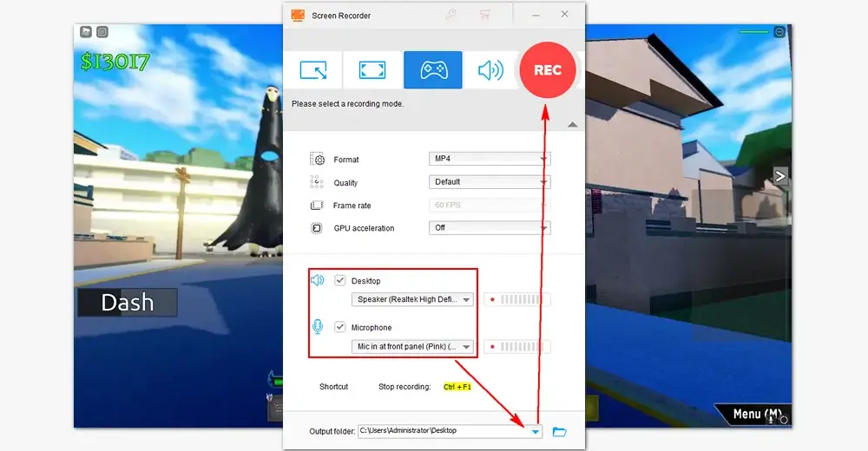This screenshot has width=868, height=451.
Task: Click the $13017 money counter in the game
Action: coord(115,62)
